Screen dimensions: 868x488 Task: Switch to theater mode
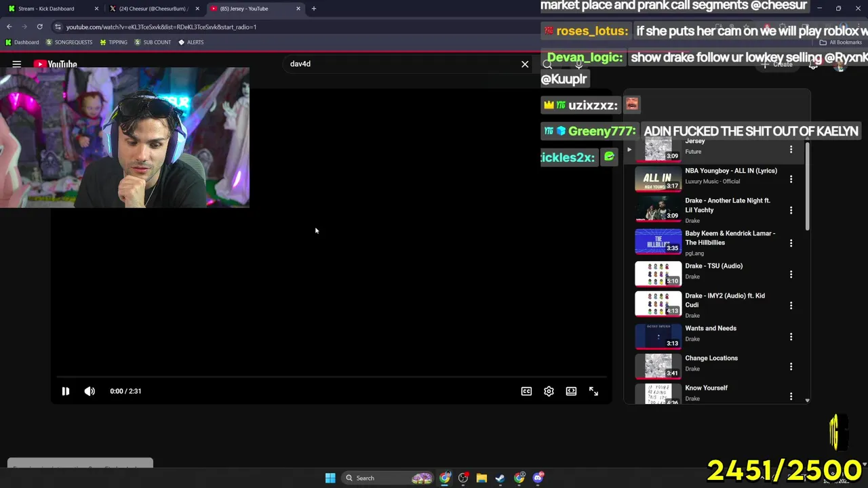(571, 391)
